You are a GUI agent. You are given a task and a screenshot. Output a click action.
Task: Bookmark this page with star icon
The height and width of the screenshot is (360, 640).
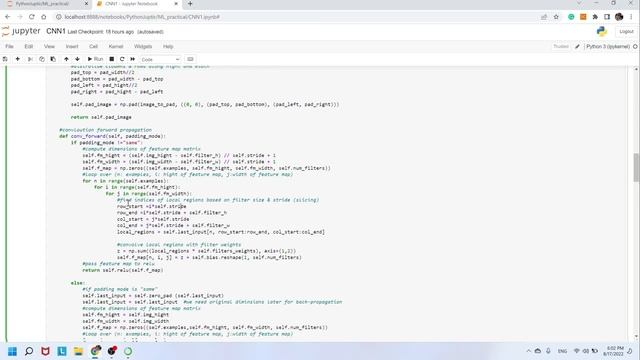(x=556, y=17)
